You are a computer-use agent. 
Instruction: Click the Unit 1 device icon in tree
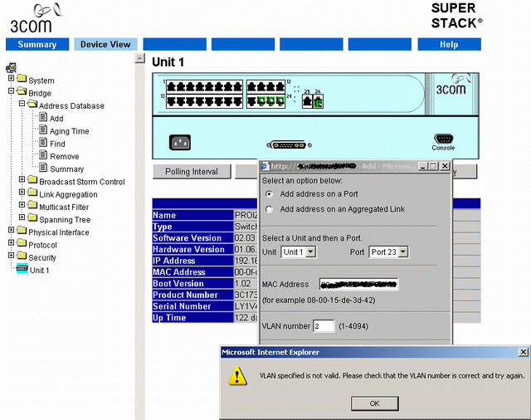click(x=22, y=270)
